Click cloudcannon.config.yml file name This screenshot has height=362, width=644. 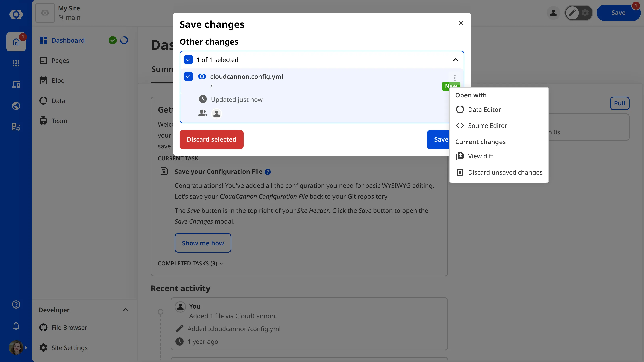[246, 76]
